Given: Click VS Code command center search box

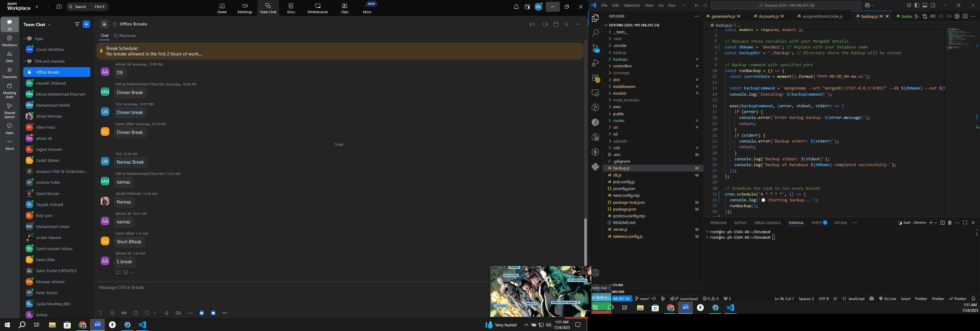Looking at the screenshot, I should pos(786,5).
